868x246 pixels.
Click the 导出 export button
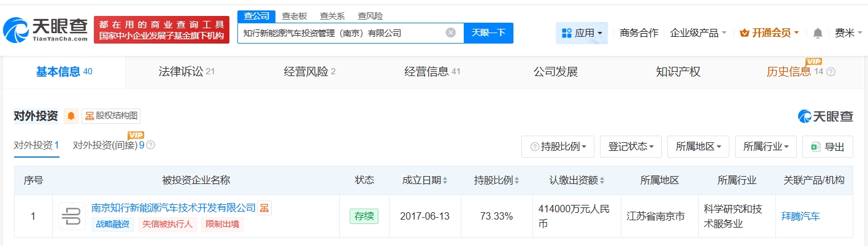tap(827, 147)
